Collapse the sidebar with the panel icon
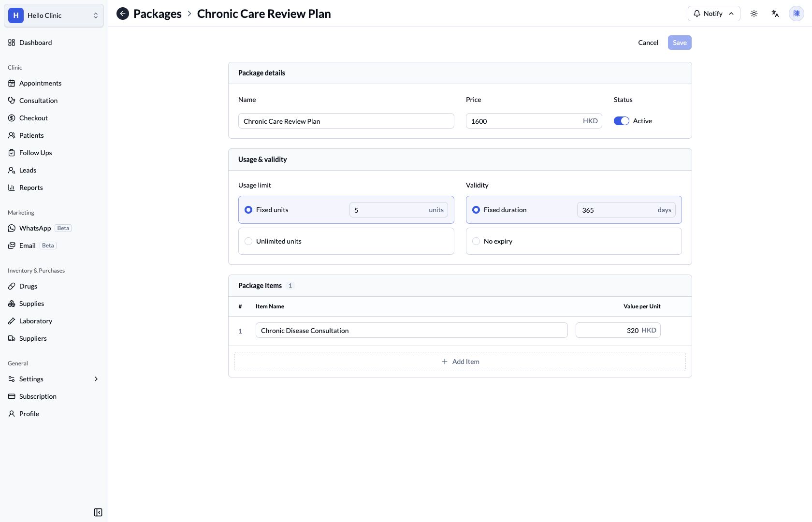The image size is (812, 522). pyautogui.click(x=98, y=512)
